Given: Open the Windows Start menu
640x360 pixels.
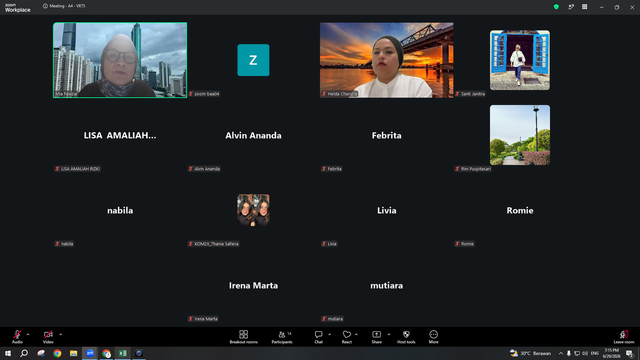Looking at the screenshot, I should [8, 353].
